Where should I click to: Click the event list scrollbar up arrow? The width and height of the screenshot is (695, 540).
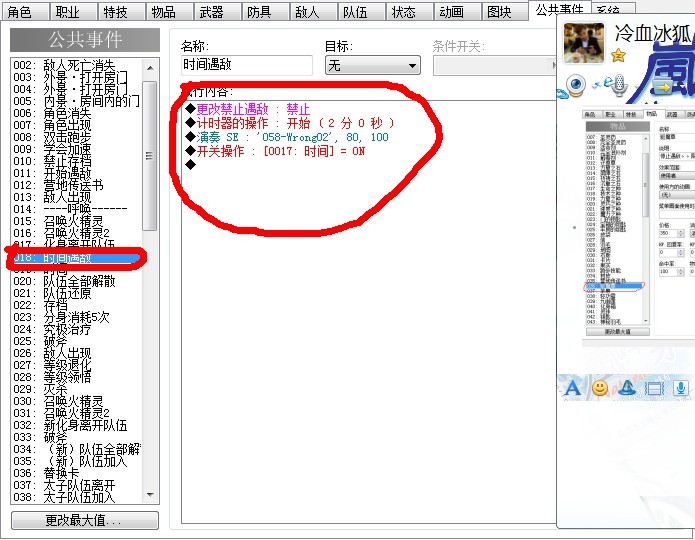(x=150, y=68)
